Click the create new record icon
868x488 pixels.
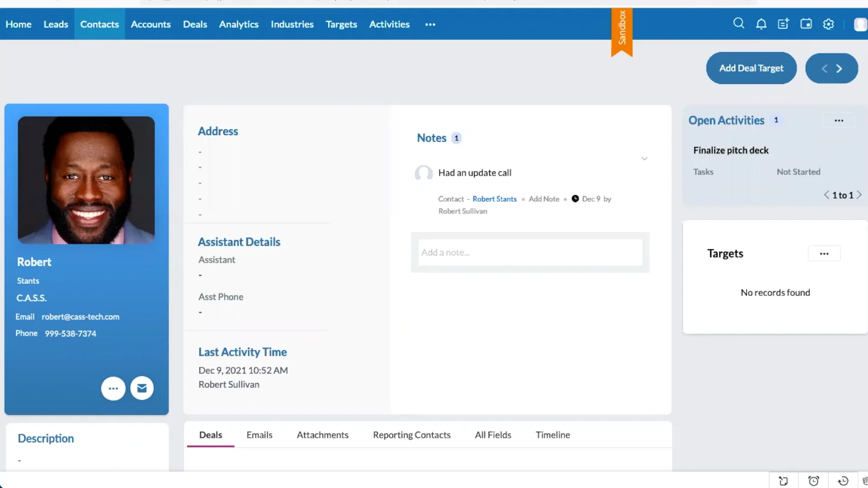pos(783,24)
